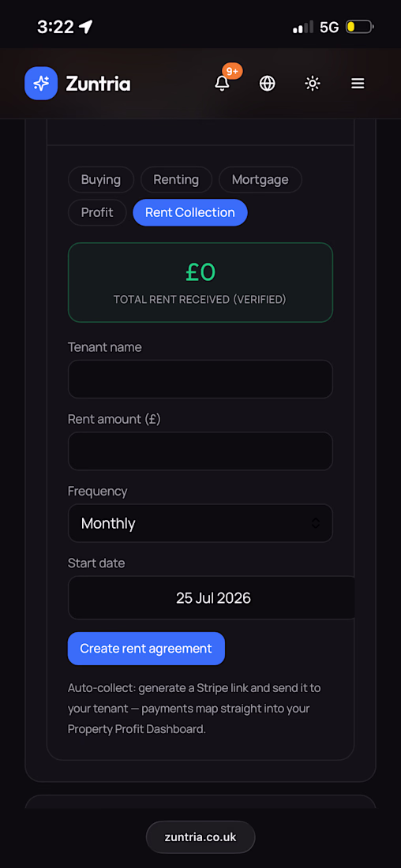Screen dimensions: 401x868
Task: Click the Frequency dropdown chevron arrows
Action: tap(316, 523)
